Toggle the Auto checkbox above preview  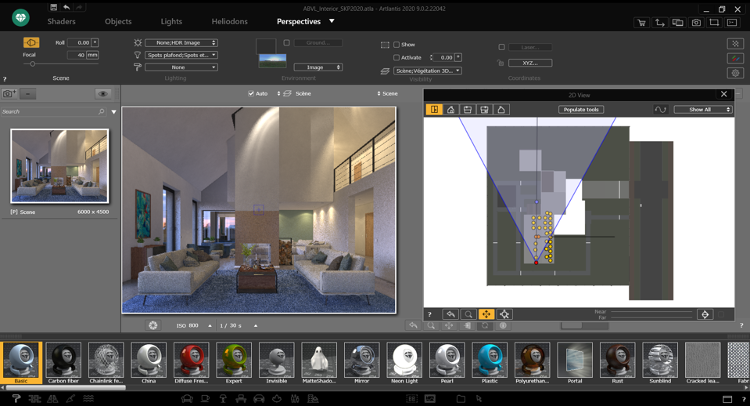pyautogui.click(x=252, y=93)
